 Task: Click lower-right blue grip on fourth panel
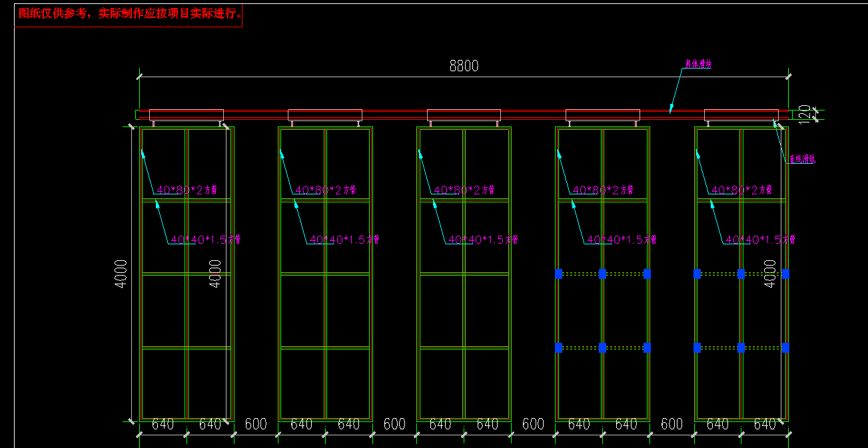click(647, 347)
